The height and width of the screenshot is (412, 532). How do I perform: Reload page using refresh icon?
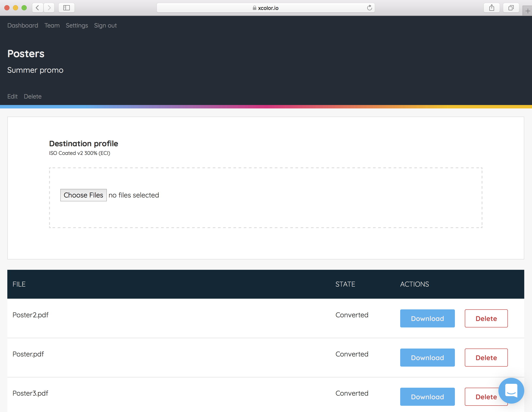tap(369, 8)
